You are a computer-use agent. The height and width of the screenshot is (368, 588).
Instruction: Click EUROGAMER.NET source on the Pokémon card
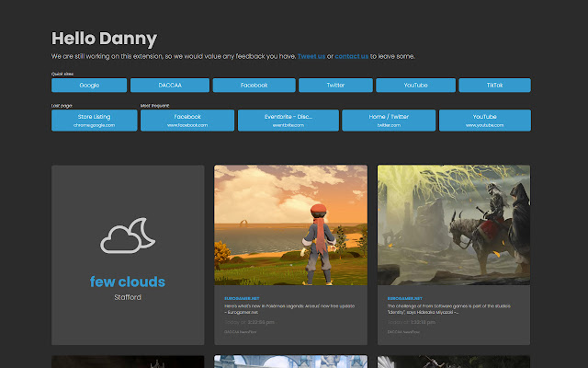pyautogui.click(x=242, y=298)
